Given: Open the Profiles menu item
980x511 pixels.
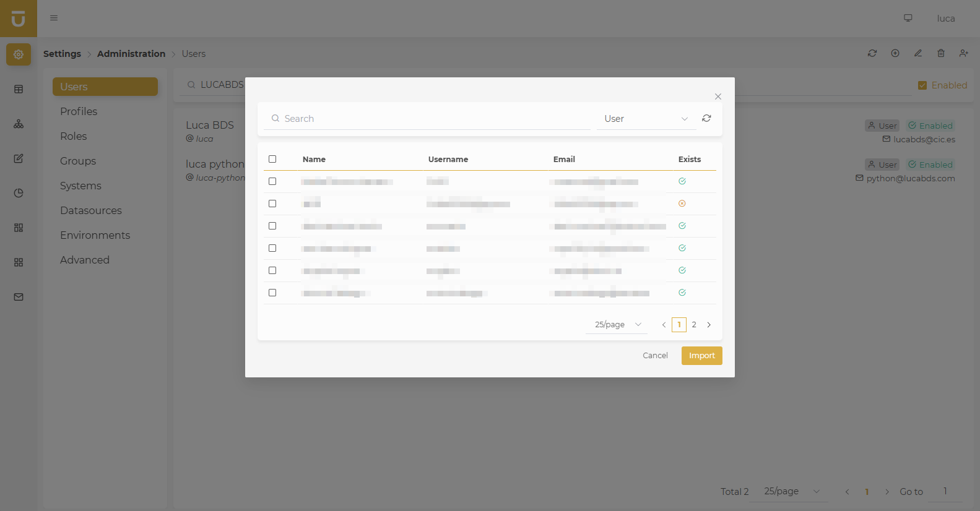Looking at the screenshot, I should [x=79, y=111].
